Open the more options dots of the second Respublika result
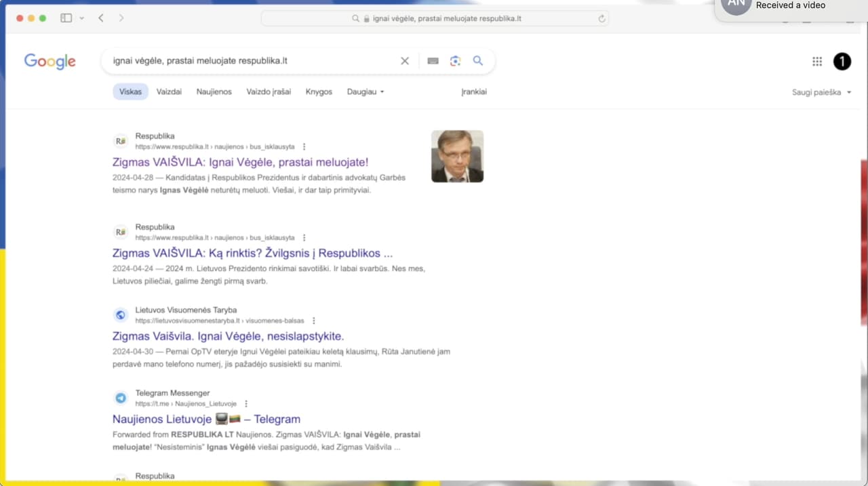This screenshot has width=868, height=486. click(304, 238)
